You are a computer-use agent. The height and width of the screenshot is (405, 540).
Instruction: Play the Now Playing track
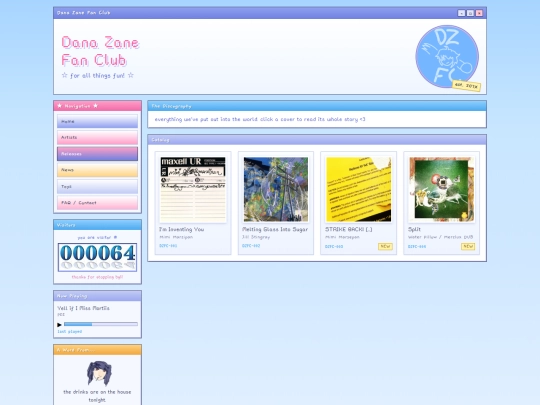[59, 324]
